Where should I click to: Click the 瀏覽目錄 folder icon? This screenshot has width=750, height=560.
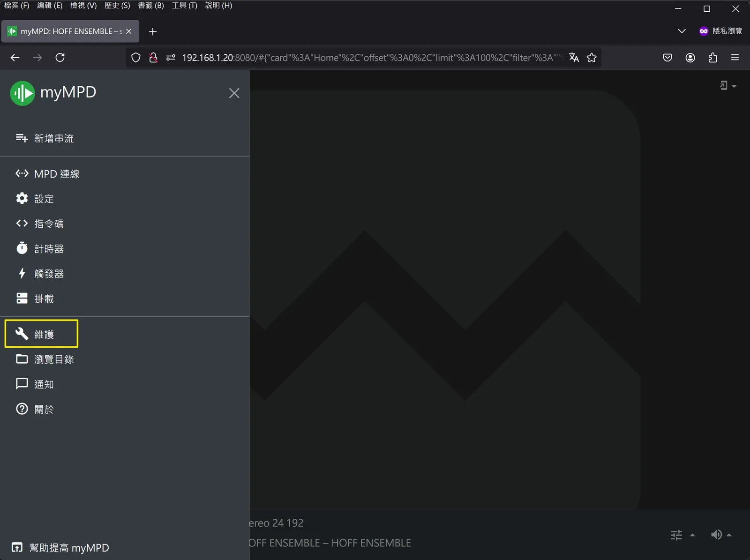(22, 359)
